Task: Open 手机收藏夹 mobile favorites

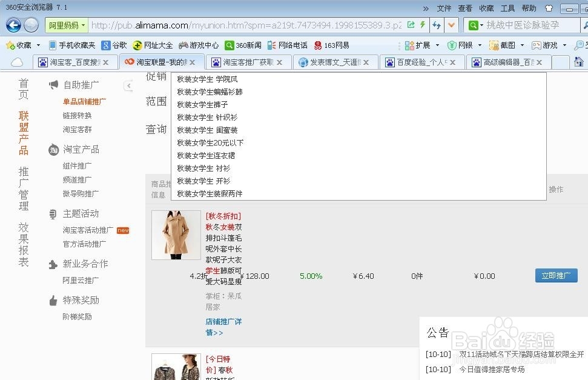Action: pyautogui.click(x=71, y=45)
